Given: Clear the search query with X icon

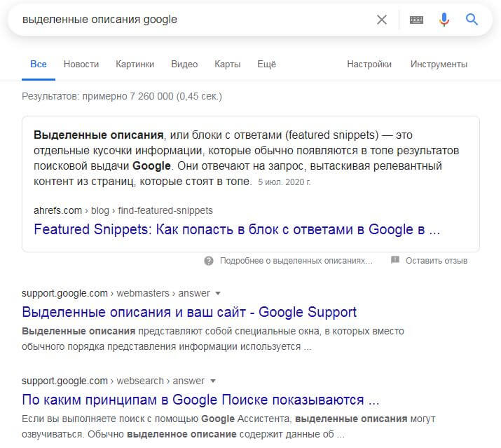Looking at the screenshot, I should click(x=382, y=20).
